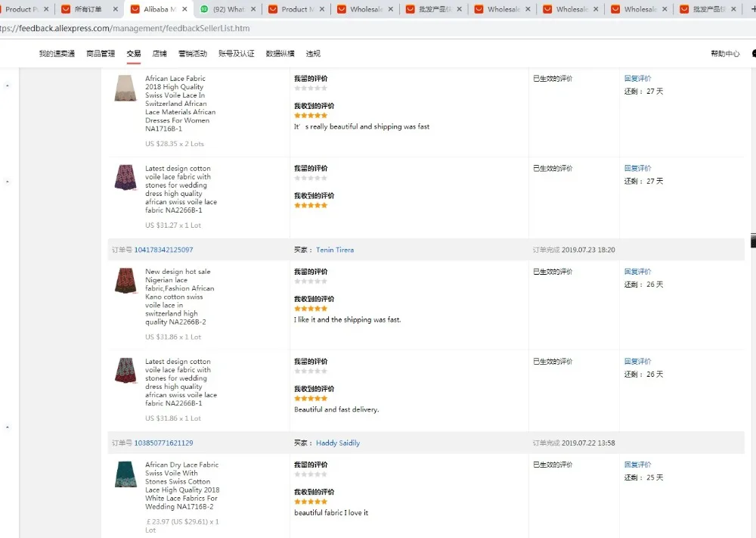Click the gold stars above "Beautiful and fast delivery"

(x=311, y=398)
